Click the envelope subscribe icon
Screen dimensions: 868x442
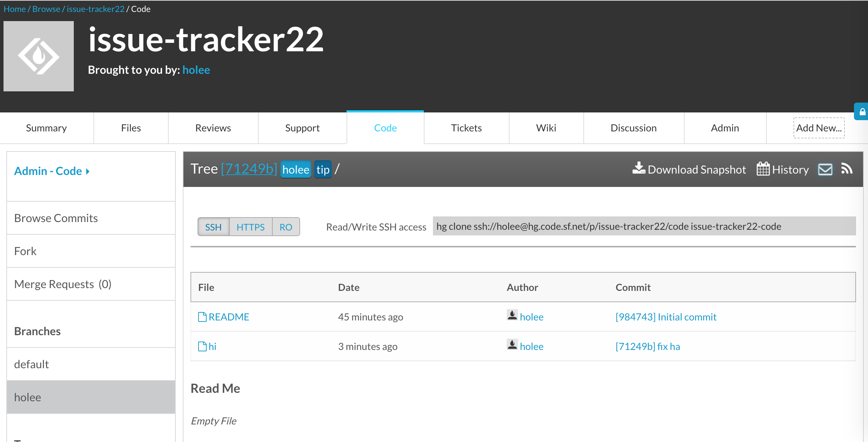[x=825, y=169]
